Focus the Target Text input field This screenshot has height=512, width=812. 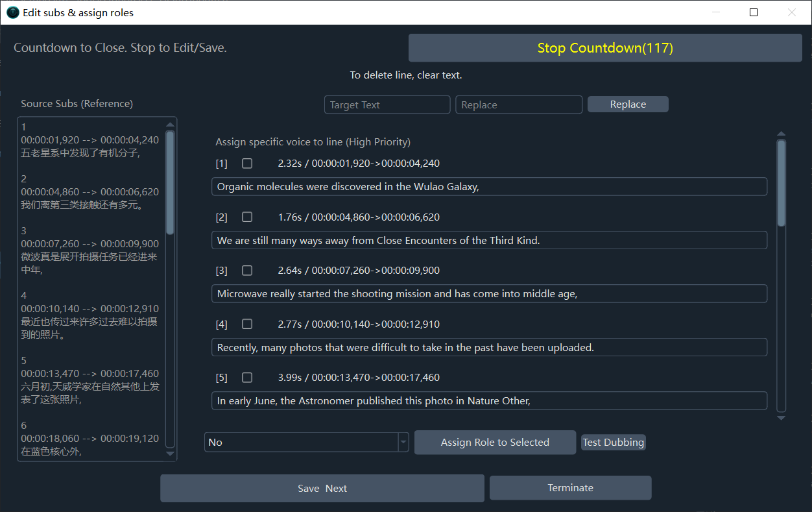click(x=387, y=105)
